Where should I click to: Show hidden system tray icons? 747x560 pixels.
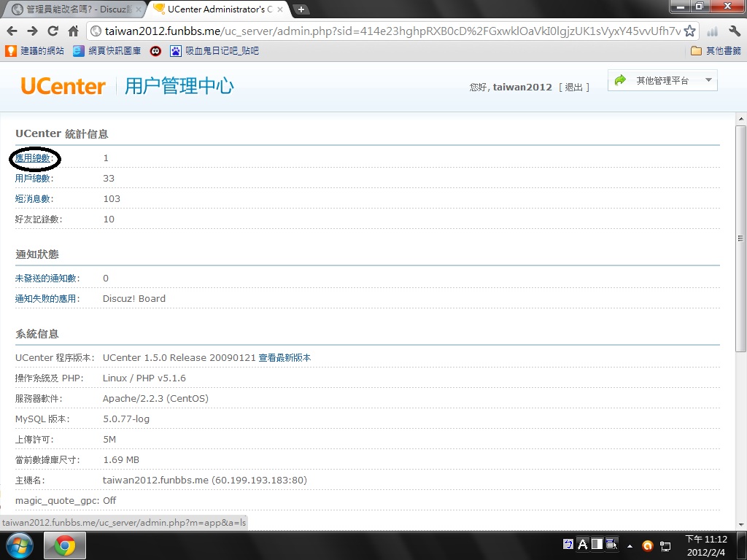630,545
